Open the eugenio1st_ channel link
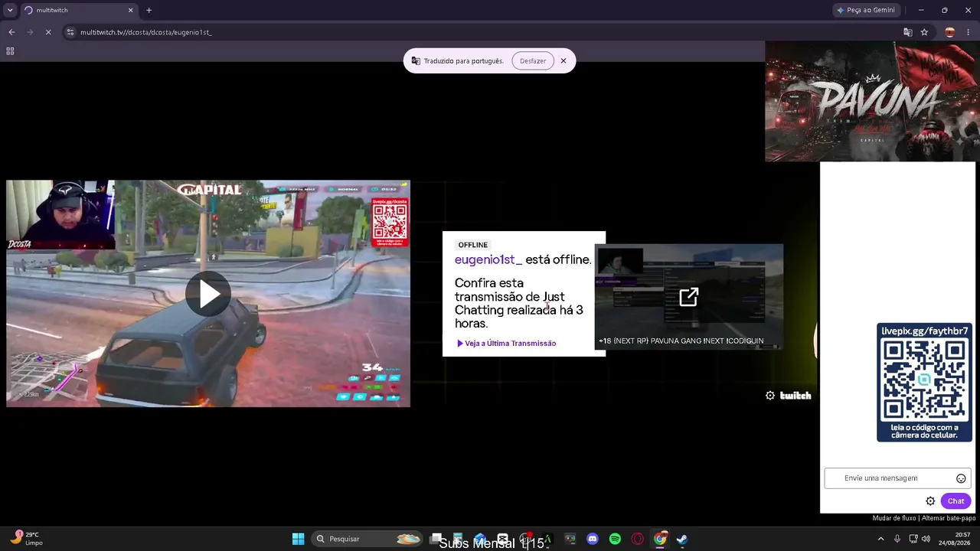 (x=488, y=260)
